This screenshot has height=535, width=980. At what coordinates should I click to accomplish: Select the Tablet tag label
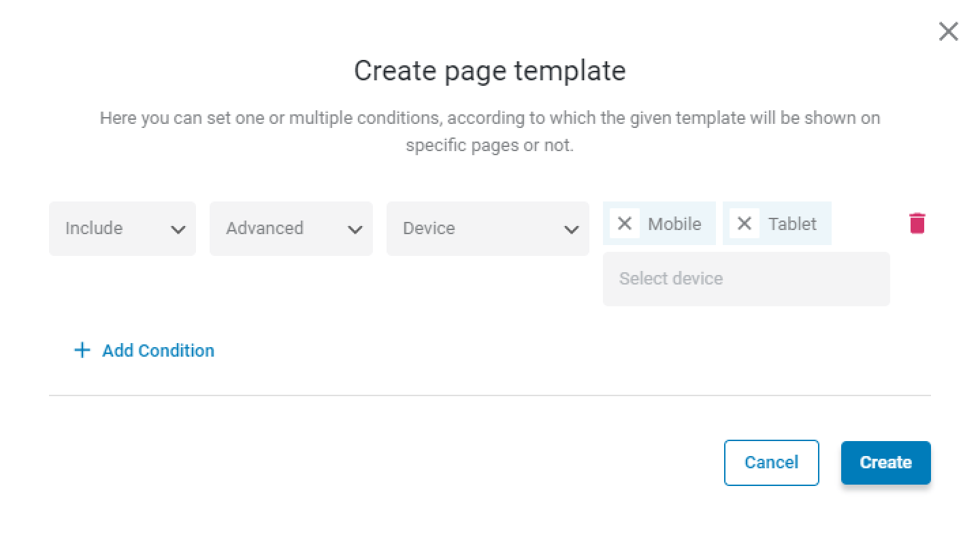tap(792, 224)
